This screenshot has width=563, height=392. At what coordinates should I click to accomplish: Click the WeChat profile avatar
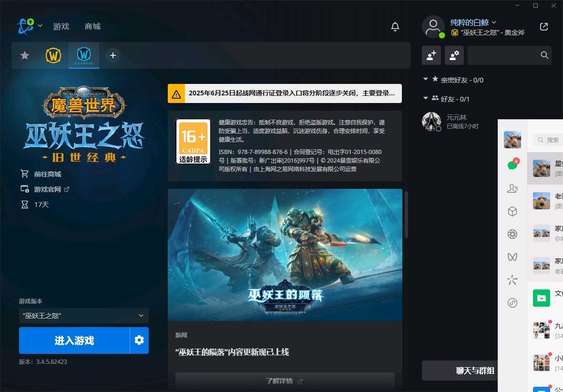[x=512, y=140]
